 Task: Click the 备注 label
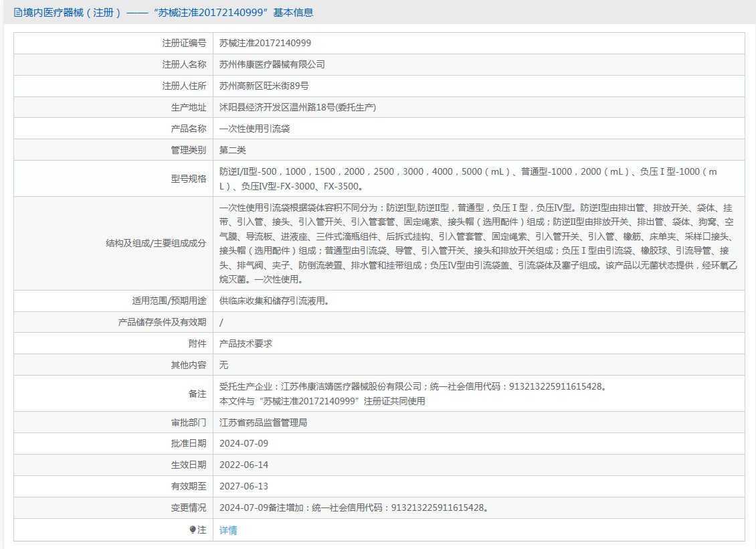pyautogui.click(x=197, y=394)
